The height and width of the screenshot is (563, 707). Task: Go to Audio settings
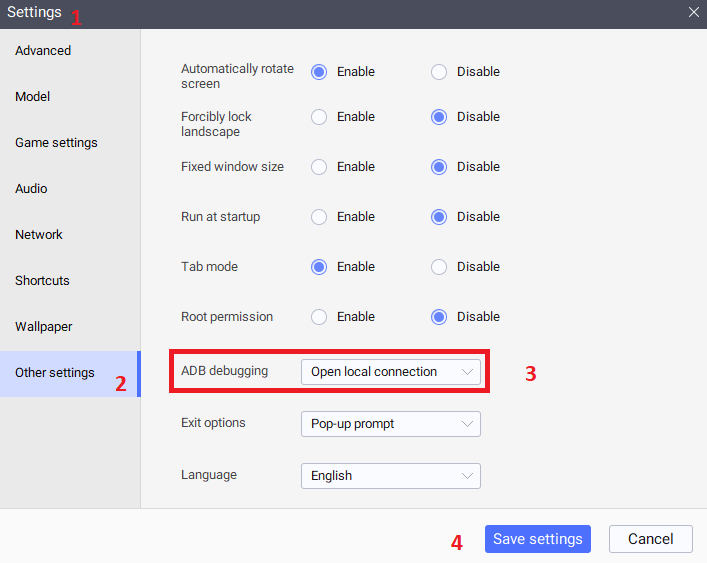click(31, 189)
